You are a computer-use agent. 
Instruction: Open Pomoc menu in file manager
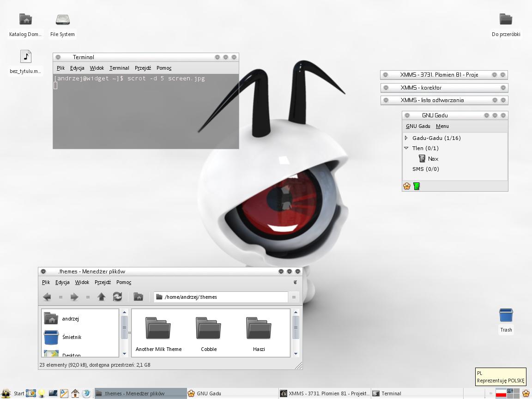coord(124,282)
